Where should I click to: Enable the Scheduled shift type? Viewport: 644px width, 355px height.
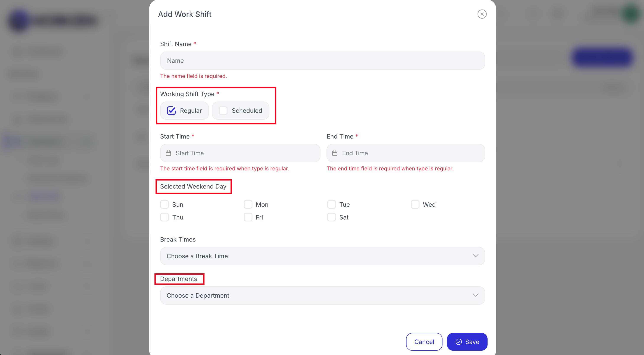(x=223, y=111)
